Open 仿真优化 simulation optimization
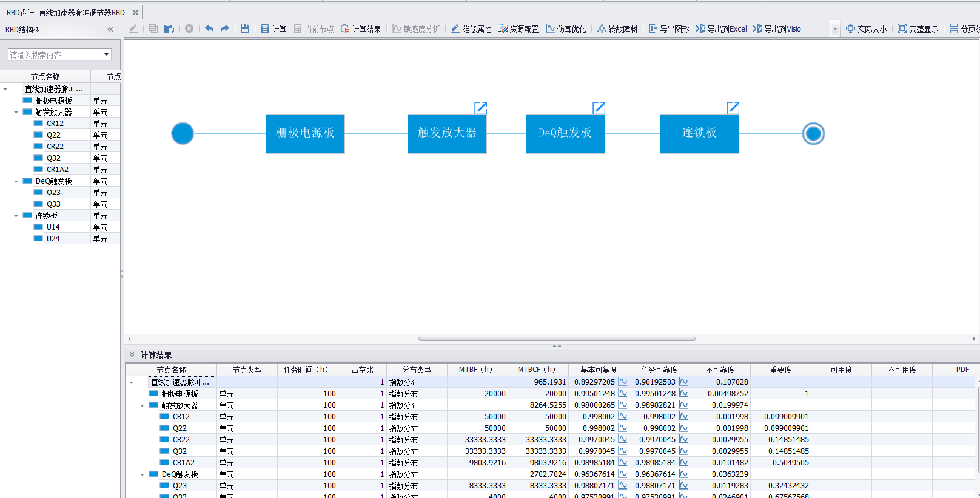This screenshot has width=980, height=498. tap(566, 28)
